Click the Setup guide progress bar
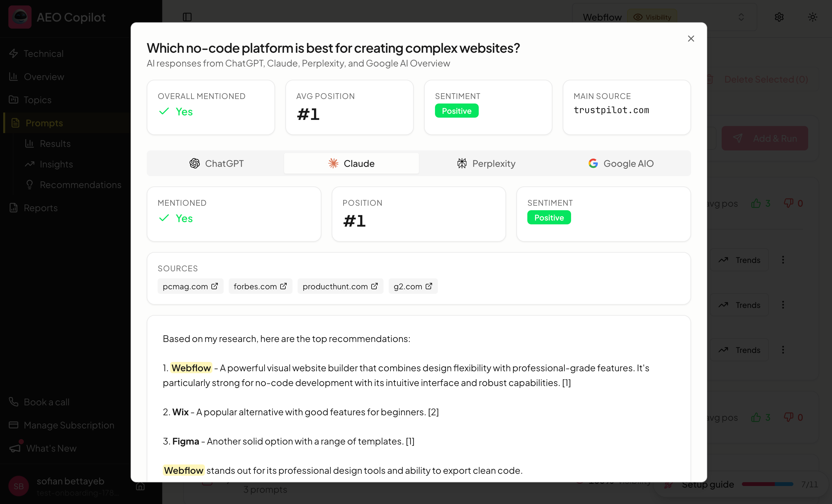Screen dimensions: 832x504 [767, 484]
